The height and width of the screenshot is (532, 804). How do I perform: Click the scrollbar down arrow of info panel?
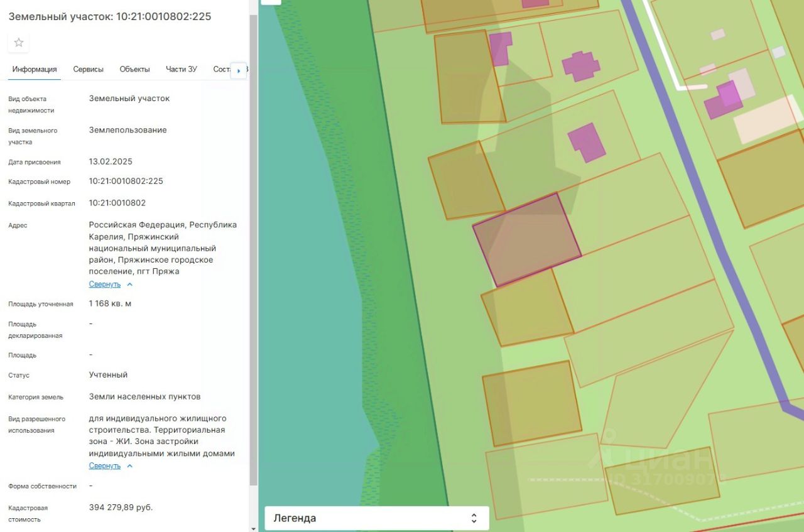tap(253, 528)
